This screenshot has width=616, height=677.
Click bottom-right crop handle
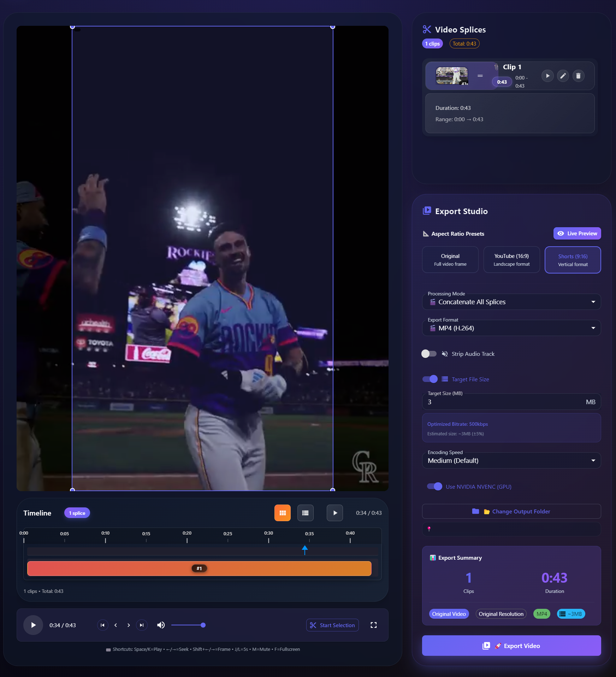(x=333, y=490)
